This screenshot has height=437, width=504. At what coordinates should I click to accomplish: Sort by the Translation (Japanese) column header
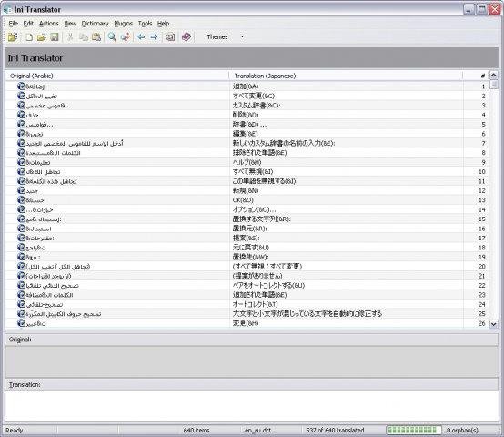pos(346,76)
